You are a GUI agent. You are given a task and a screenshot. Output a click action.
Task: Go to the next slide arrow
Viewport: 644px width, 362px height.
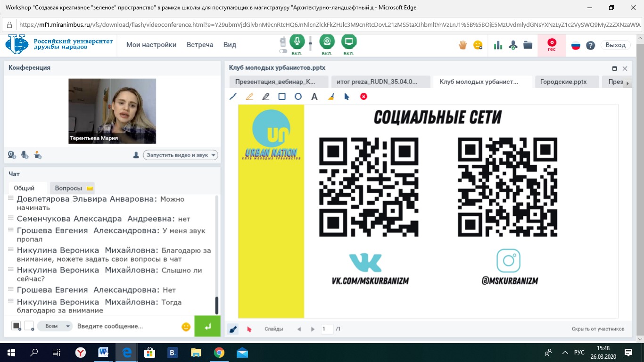(x=313, y=329)
